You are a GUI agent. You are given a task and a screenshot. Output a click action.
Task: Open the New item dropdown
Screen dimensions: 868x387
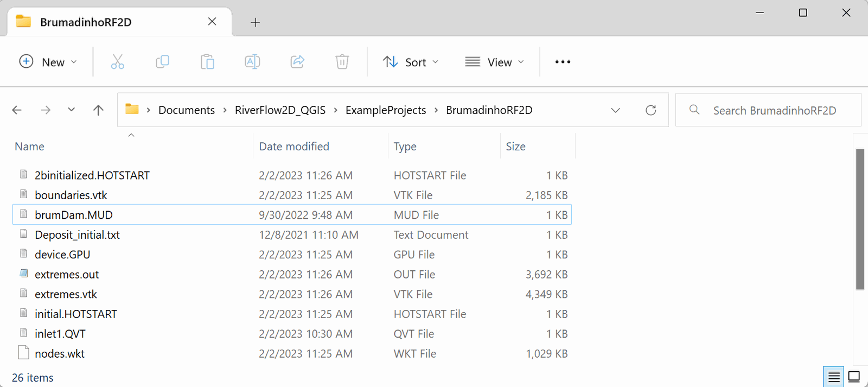click(48, 62)
